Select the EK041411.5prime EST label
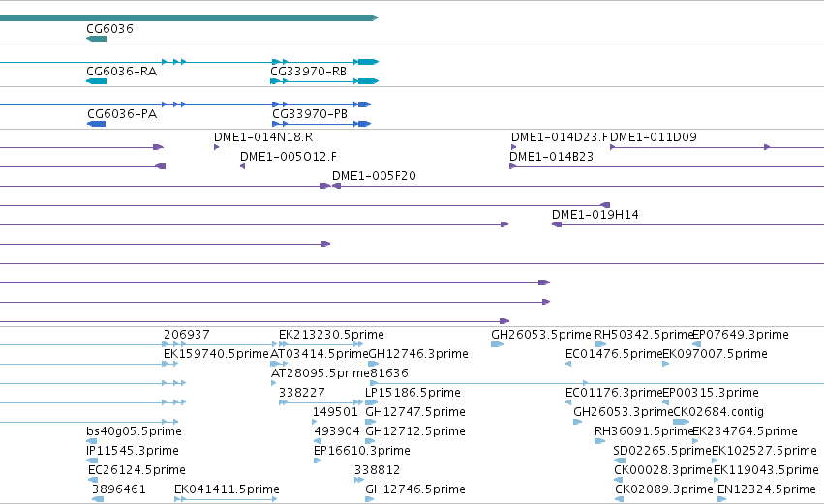The height and width of the screenshot is (504, 824). pyautogui.click(x=227, y=489)
